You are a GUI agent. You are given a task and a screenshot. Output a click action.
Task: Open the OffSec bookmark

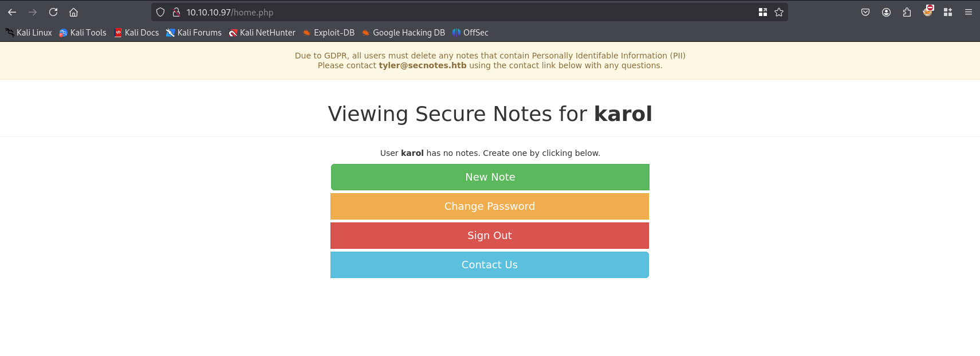[x=470, y=33]
